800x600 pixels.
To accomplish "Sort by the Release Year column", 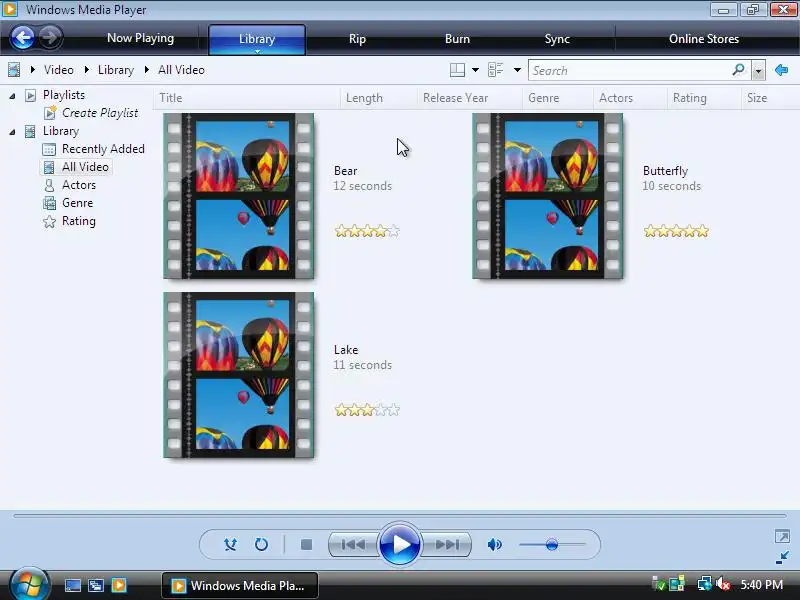I will tap(469, 98).
